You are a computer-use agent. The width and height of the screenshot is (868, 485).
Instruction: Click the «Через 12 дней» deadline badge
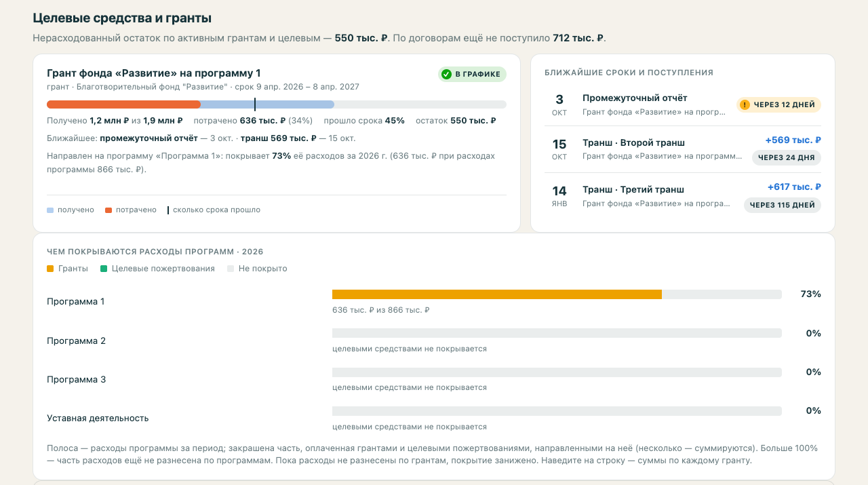pyautogui.click(x=778, y=104)
